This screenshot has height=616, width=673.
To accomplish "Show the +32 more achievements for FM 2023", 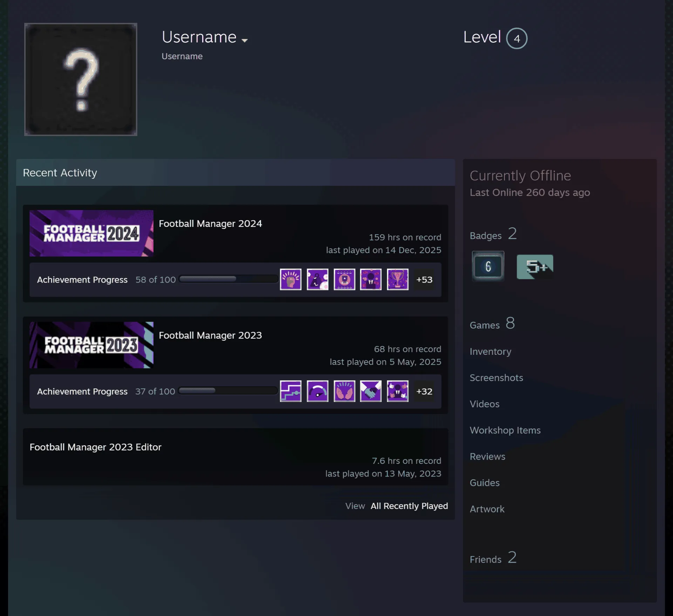I will pos(424,391).
